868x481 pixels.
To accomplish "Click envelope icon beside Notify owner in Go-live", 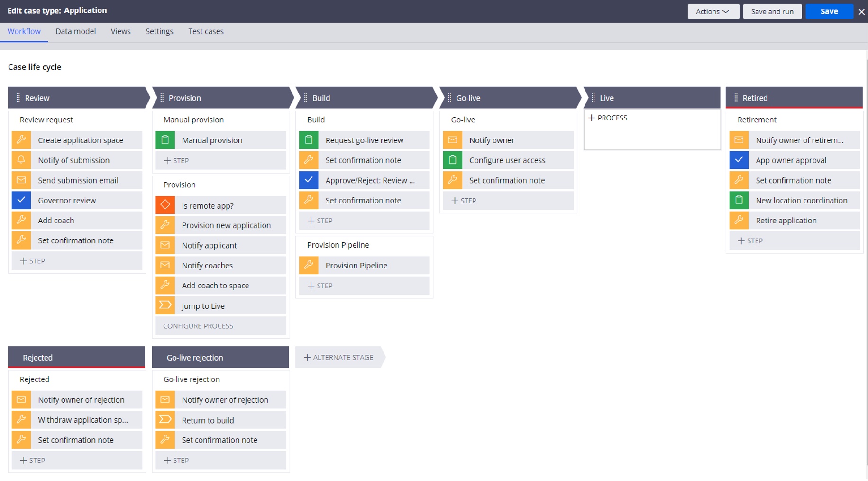I will (453, 140).
